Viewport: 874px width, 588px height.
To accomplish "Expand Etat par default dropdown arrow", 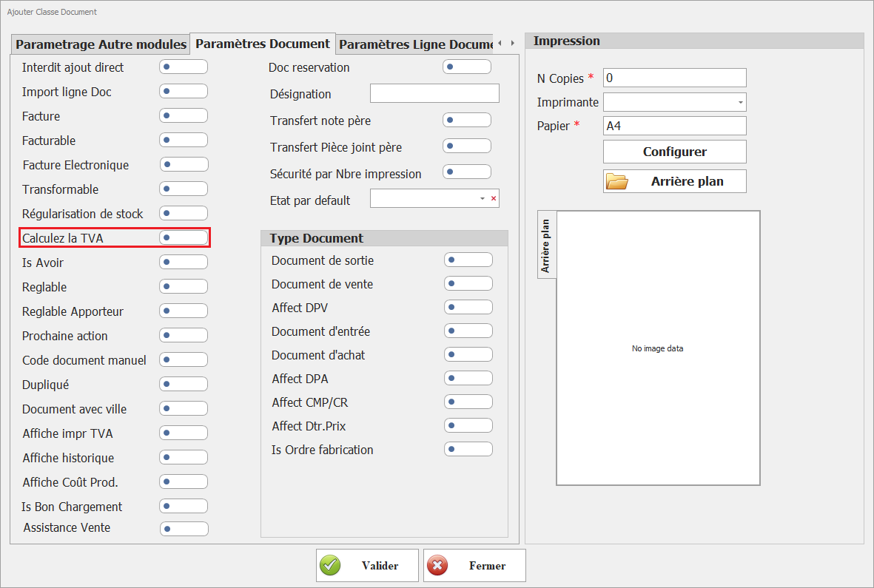I will point(483,199).
